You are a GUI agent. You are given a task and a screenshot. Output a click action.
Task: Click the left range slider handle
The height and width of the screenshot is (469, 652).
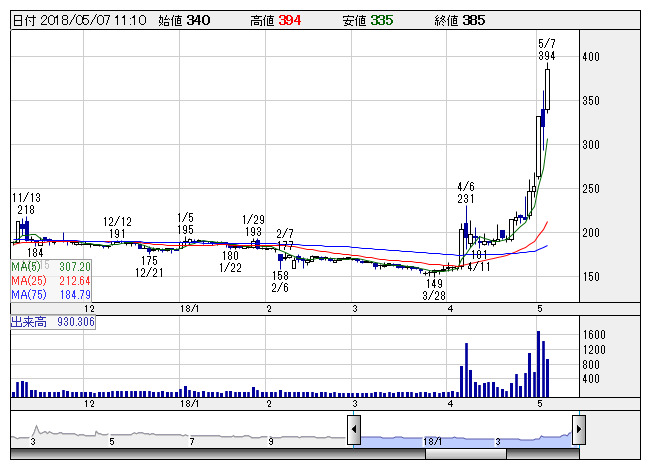pyautogui.click(x=354, y=430)
